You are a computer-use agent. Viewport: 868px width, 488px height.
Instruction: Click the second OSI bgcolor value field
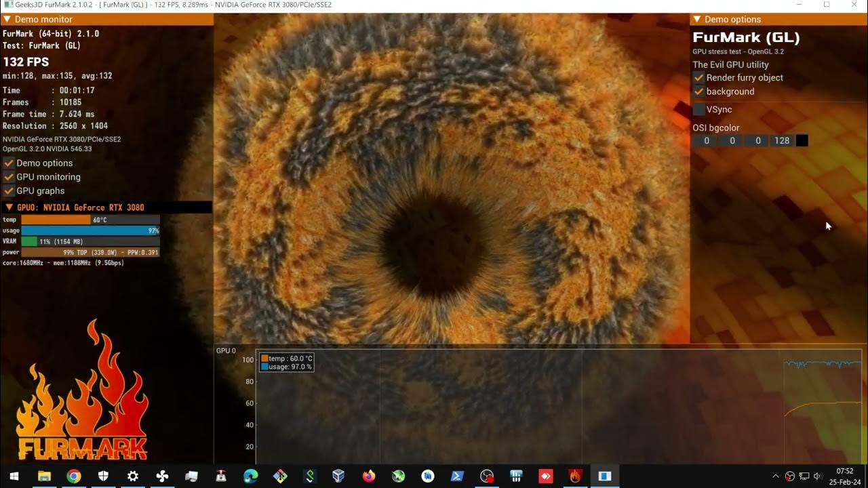tap(732, 140)
